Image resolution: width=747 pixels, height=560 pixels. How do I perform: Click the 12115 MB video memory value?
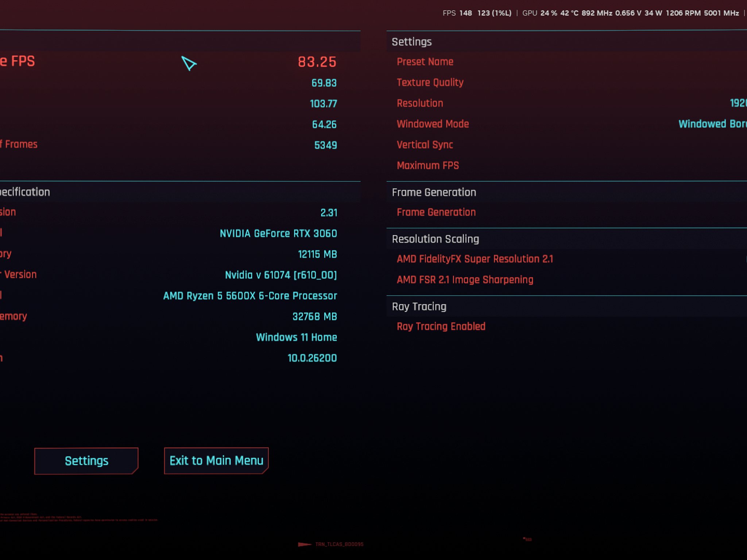pyautogui.click(x=317, y=254)
